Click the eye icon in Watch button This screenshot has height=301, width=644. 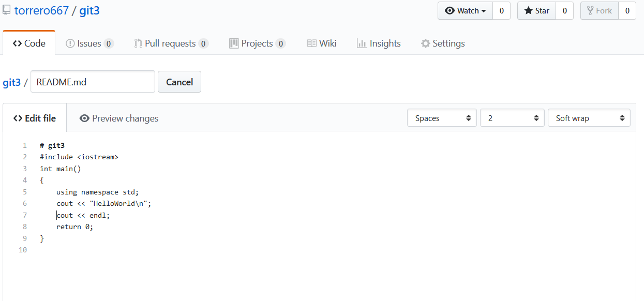point(450,11)
